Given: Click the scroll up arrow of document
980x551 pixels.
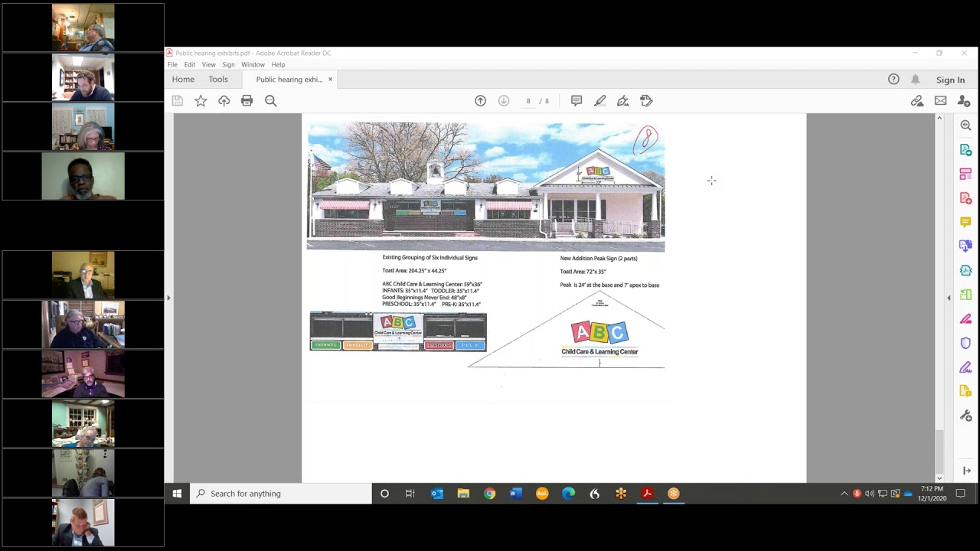Looking at the screenshot, I should tap(939, 119).
